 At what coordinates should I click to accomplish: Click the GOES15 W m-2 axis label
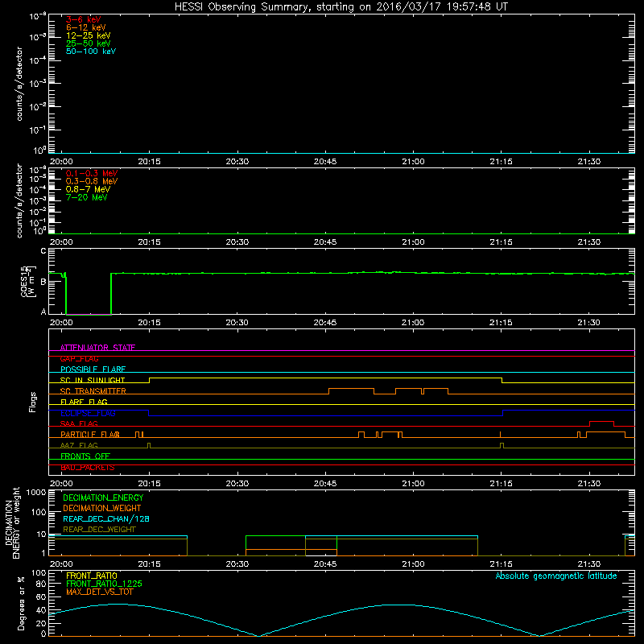pos(28,281)
